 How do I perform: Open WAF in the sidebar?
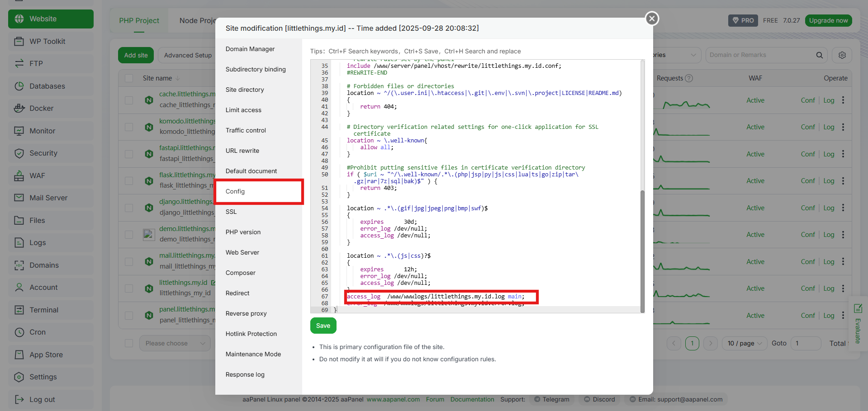(x=51, y=175)
